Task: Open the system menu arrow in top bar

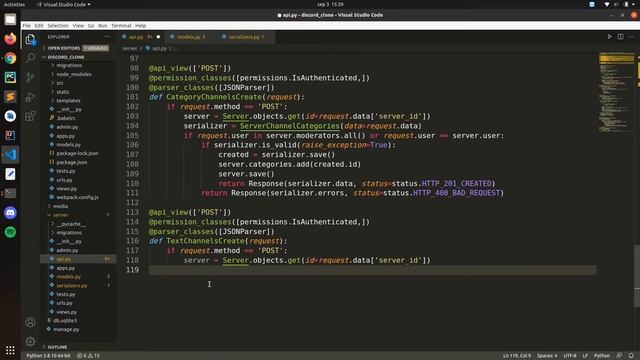Action: (x=634, y=4)
